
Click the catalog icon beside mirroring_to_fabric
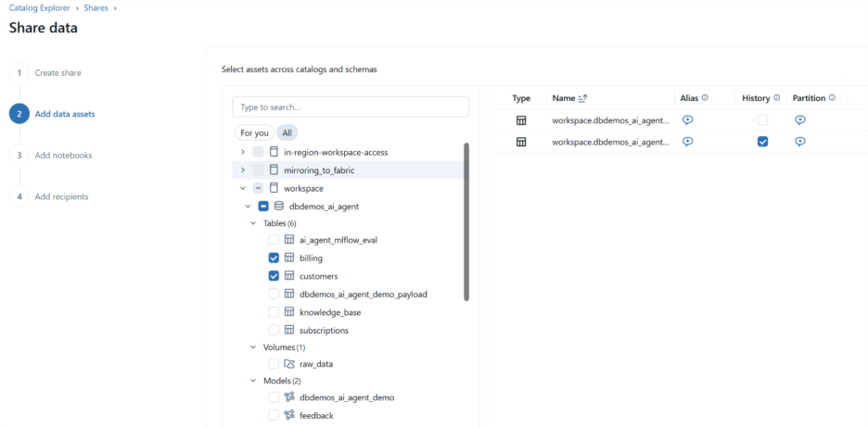274,170
